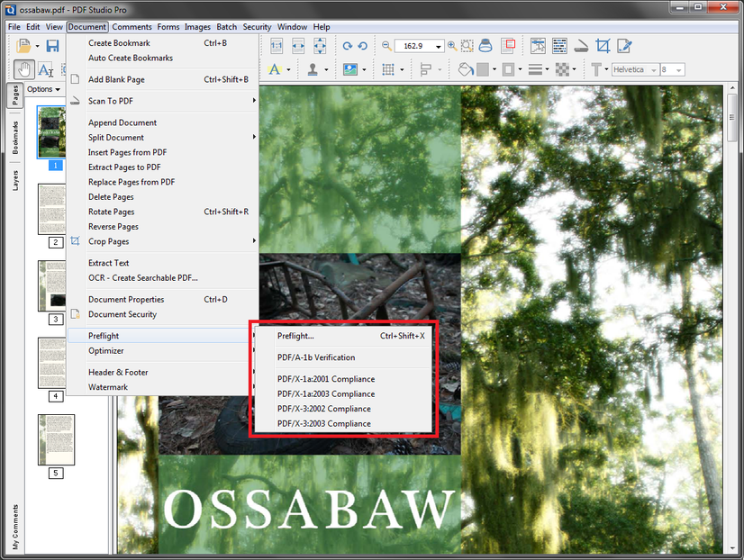Open the font size 8 dropdown

[x=679, y=69]
